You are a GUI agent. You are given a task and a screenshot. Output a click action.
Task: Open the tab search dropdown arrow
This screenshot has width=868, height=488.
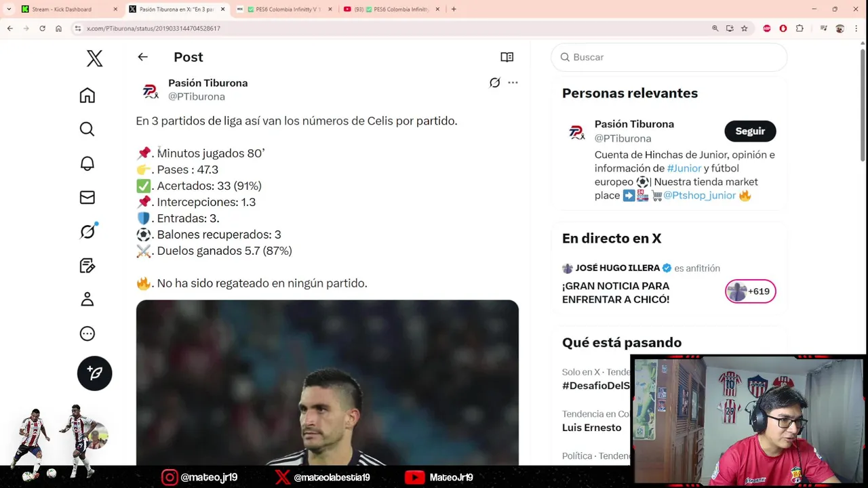tap(8, 9)
